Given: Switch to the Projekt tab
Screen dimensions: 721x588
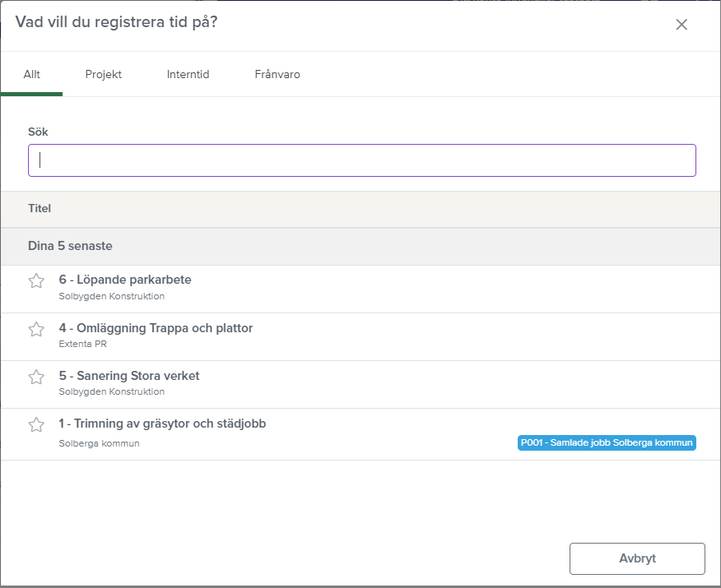Looking at the screenshot, I should (104, 75).
